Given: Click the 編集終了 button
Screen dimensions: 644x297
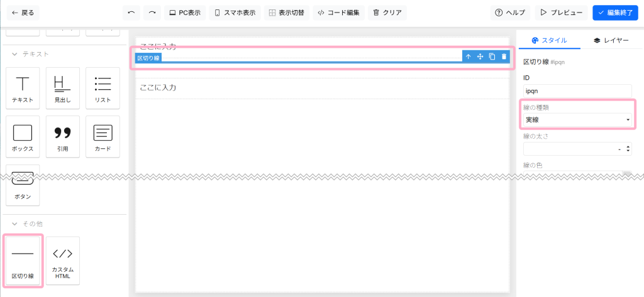Looking at the screenshot, I should pyautogui.click(x=615, y=13).
